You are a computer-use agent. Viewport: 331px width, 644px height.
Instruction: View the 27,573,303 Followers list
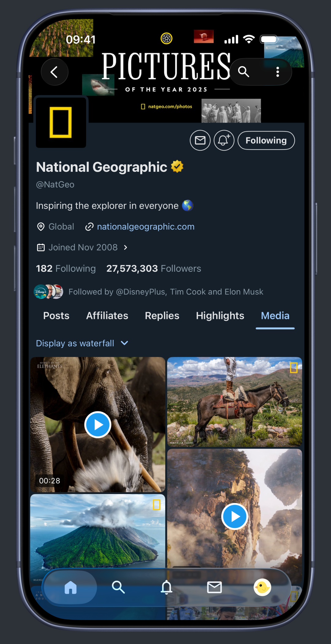tap(153, 268)
